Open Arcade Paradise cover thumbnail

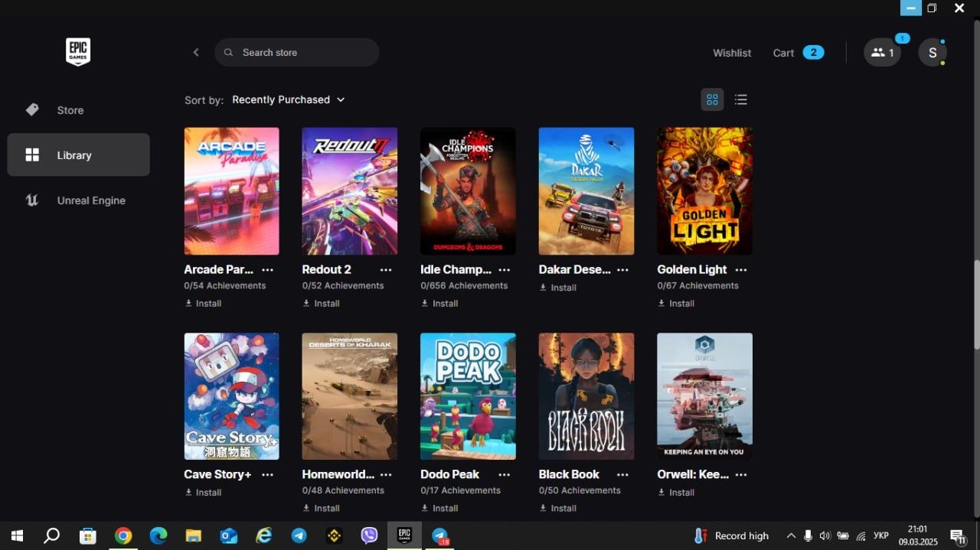click(x=231, y=191)
